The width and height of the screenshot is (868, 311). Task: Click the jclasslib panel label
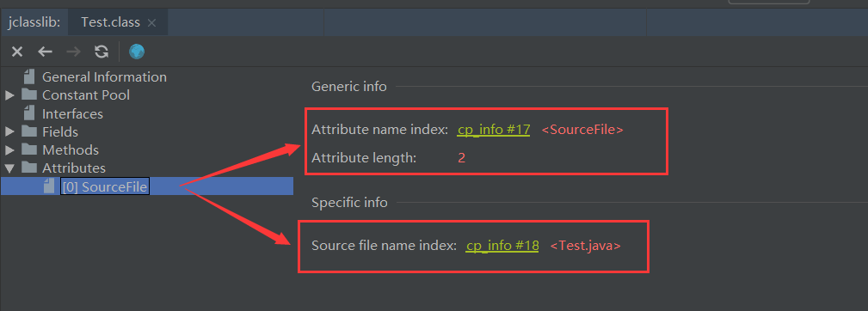pos(34,22)
